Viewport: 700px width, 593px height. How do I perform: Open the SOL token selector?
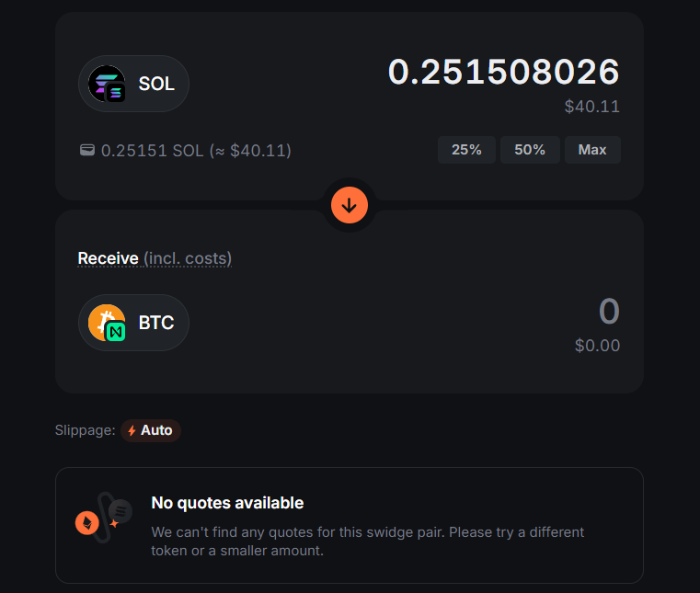click(133, 84)
